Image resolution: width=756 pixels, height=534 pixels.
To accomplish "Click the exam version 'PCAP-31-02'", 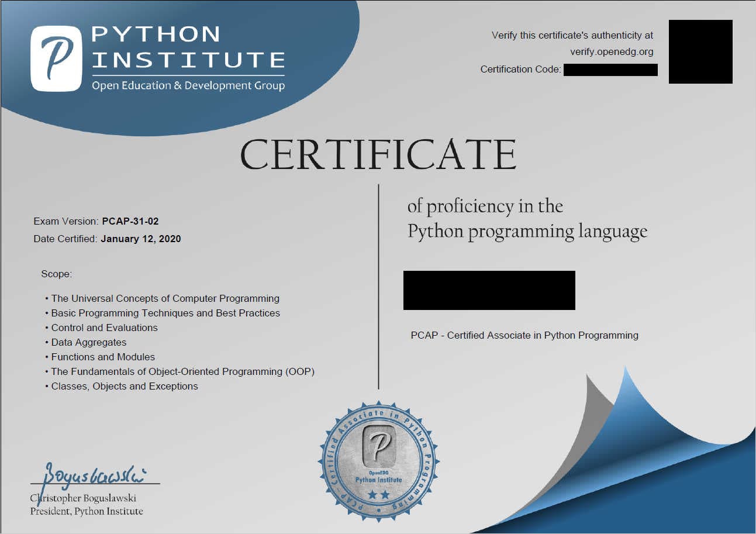I will pyautogui.click(x=130, y=221).
